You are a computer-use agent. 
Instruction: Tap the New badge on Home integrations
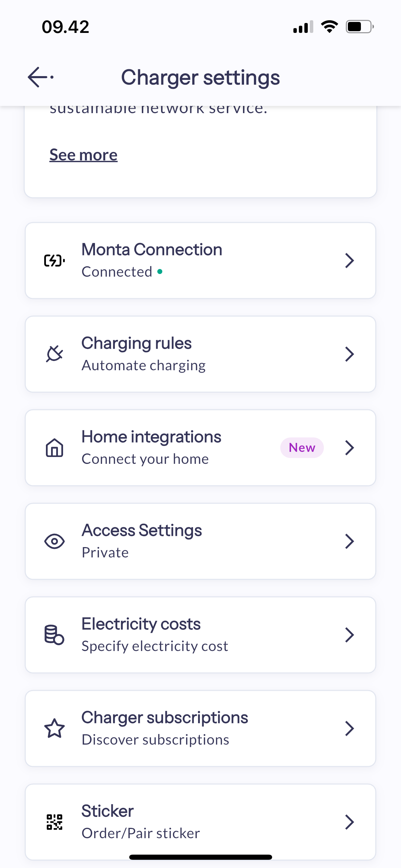pyautogui.click(x=302, y=448)
